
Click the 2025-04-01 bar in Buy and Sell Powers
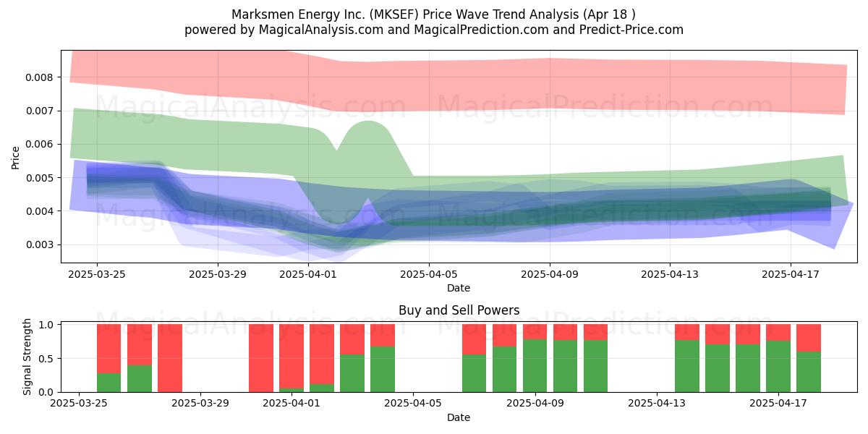click(292, 358)
